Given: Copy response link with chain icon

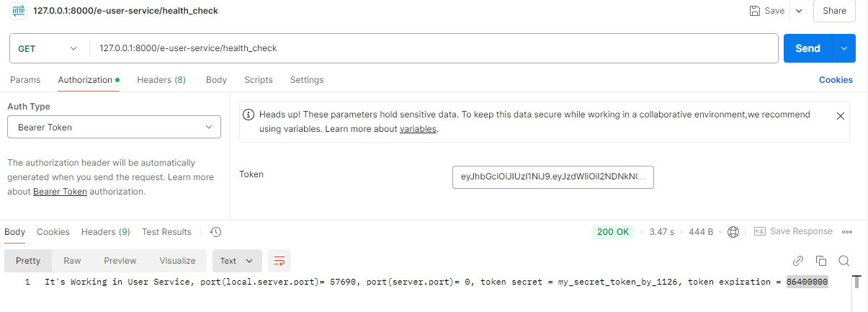Looking at the screenshot, I should [798, 261].
